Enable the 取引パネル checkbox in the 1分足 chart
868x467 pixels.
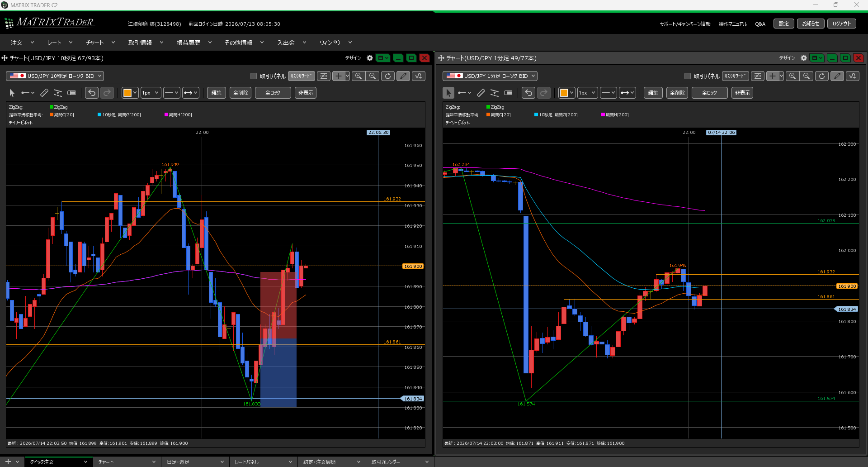tap(688, 76)
